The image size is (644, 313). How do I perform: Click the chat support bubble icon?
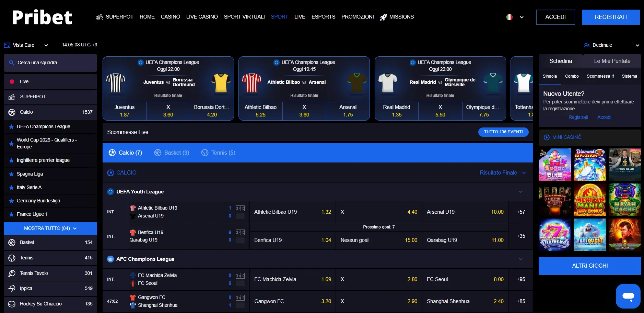pos(628,296)
